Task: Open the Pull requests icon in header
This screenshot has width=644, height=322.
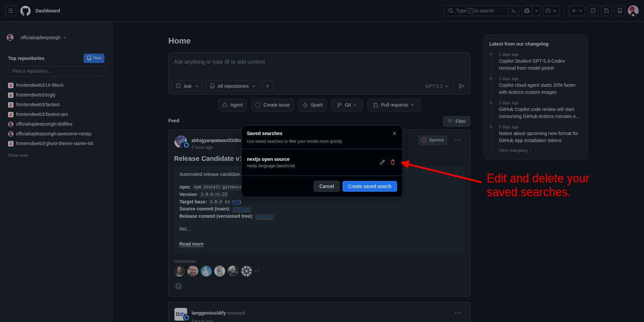Action: 606,11
